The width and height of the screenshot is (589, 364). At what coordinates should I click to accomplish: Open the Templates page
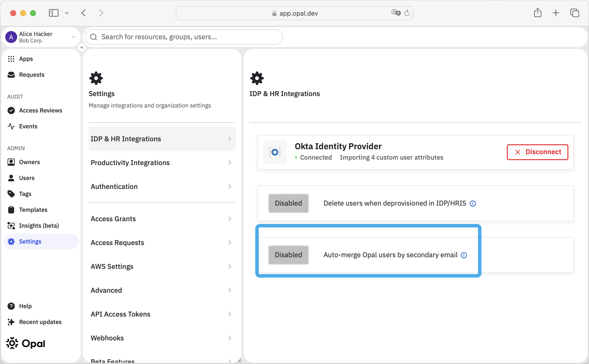tap(41, 210)
